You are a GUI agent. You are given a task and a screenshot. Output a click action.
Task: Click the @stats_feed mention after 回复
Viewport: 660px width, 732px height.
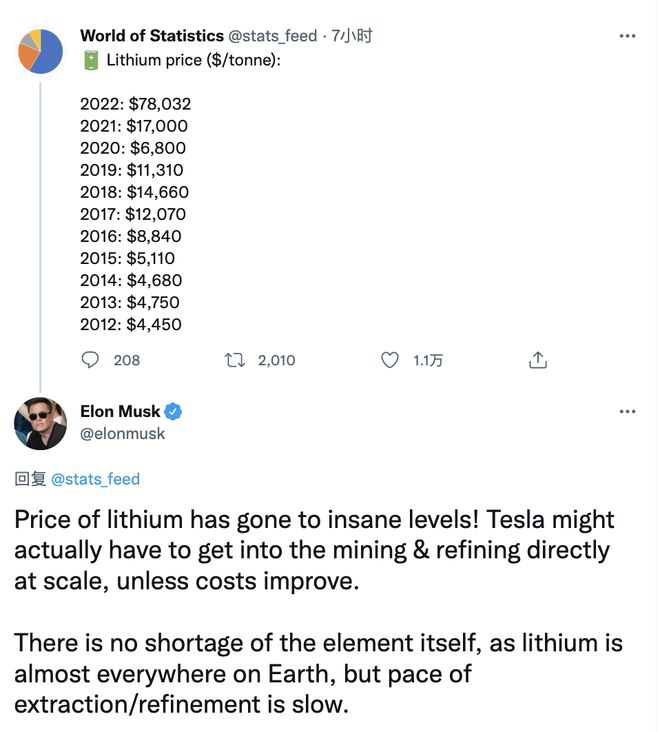[x=95, y=479]
